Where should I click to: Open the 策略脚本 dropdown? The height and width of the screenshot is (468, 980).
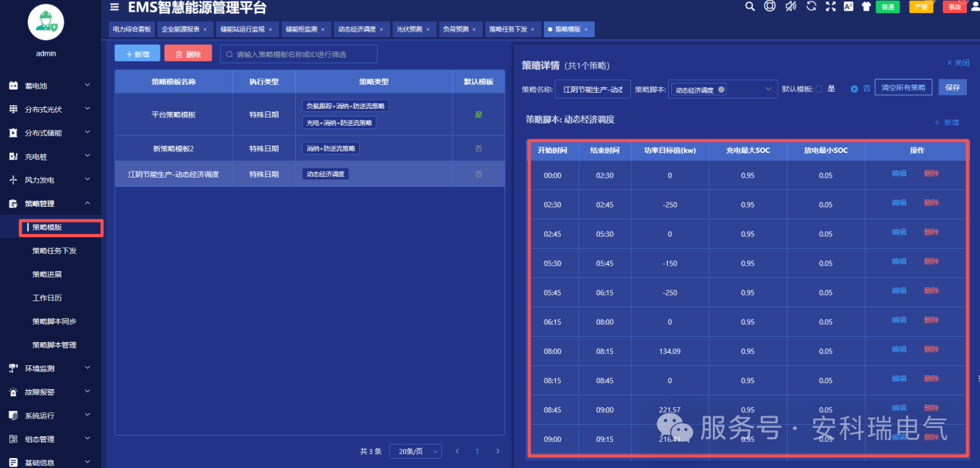723,89
